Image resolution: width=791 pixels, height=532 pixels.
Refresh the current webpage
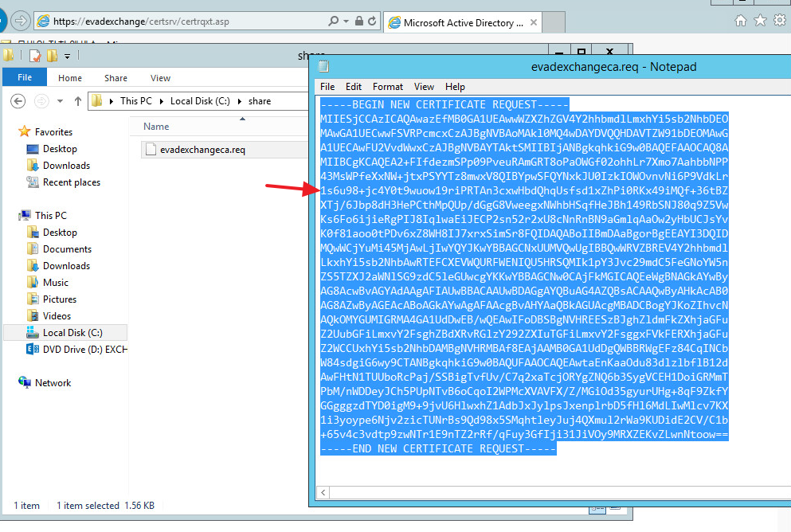[373, 21]
